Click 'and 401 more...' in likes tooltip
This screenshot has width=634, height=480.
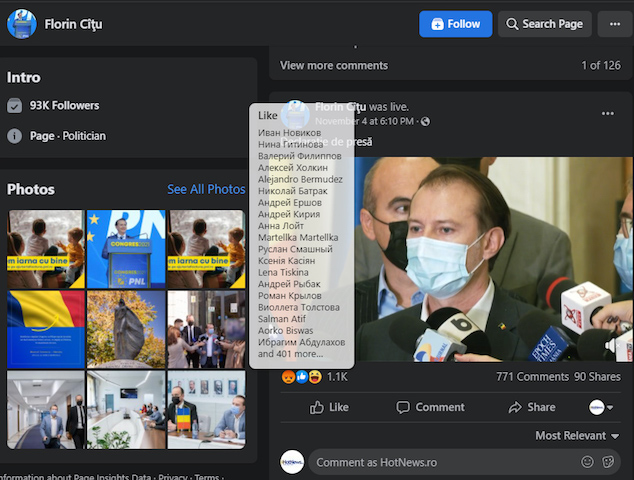coord(291,354)
